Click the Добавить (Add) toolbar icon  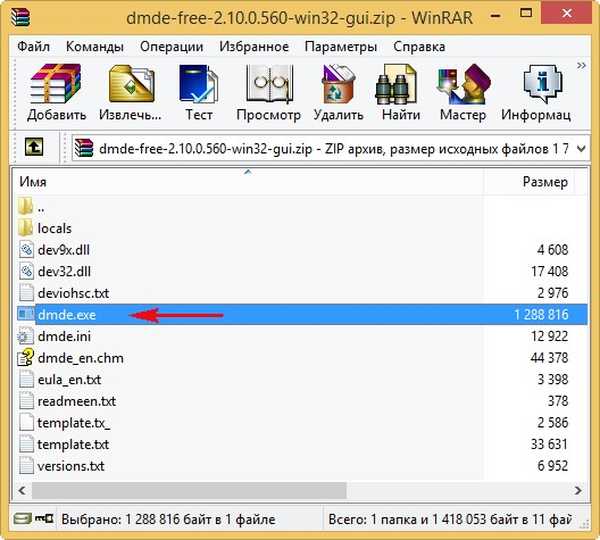coord(56,84)
